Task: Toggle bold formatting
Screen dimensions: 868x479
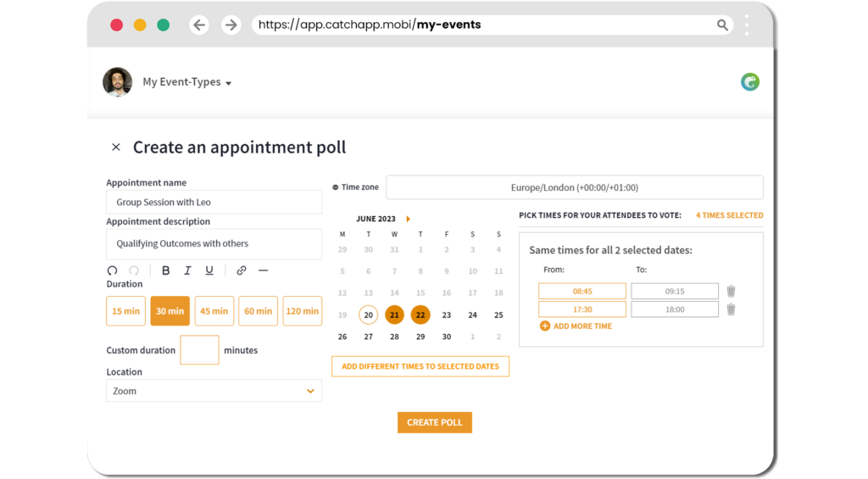Action: pyautogui.click(x=165, y=270)
